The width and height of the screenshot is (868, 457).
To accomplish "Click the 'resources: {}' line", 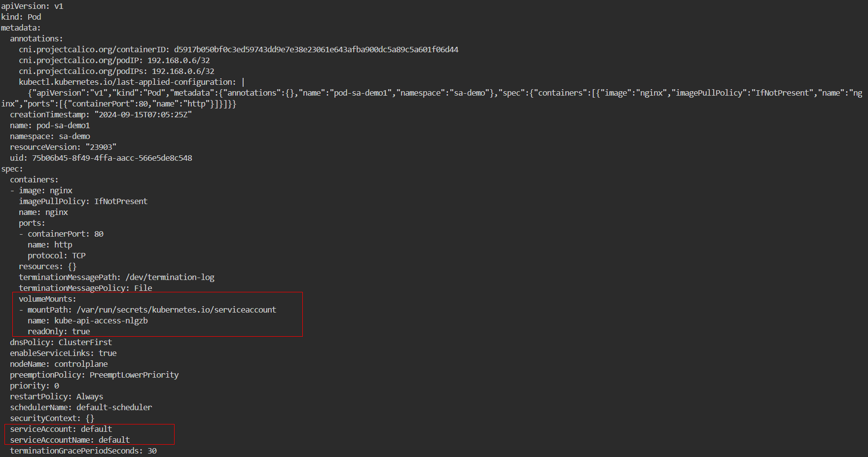I will (x=48, y=267).
